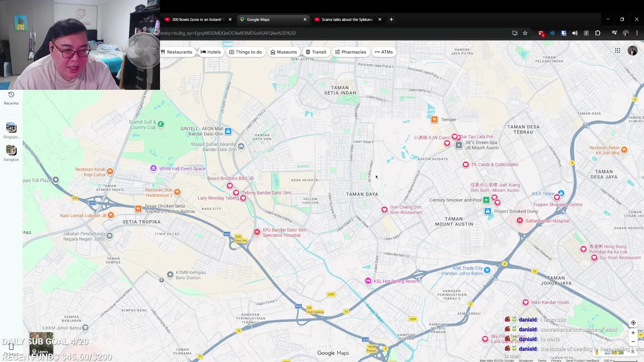Select the KTMB Kempas Baru Station pin

pyautogui.click(x=170, y=275)
